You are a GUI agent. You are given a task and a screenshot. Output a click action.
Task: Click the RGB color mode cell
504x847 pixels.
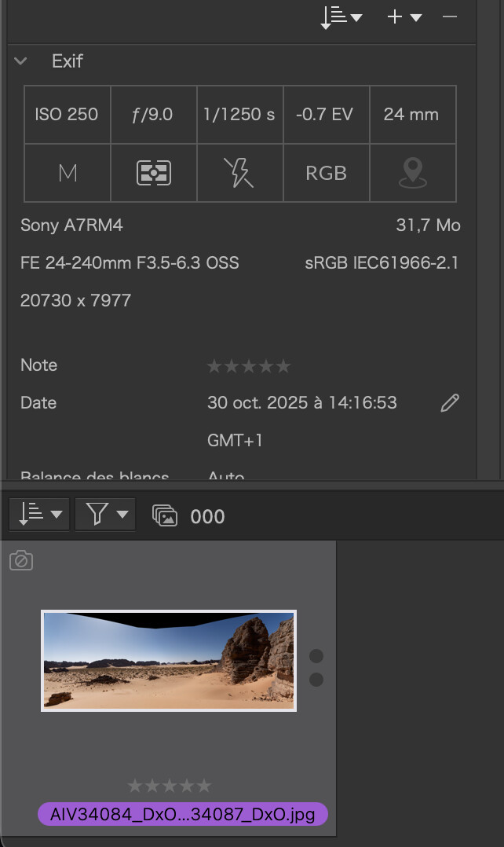(x=326, y=173)
